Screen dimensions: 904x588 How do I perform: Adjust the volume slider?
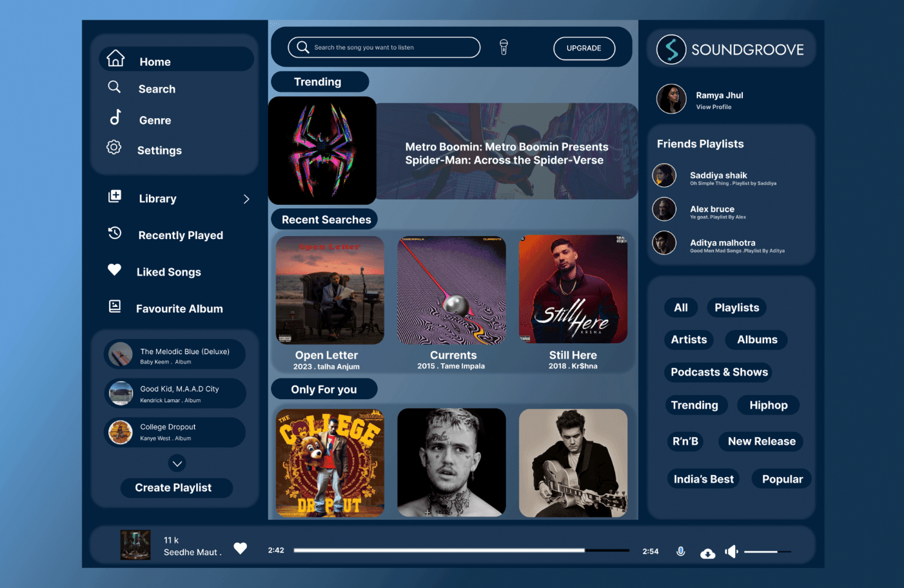(x=767, y=552)
